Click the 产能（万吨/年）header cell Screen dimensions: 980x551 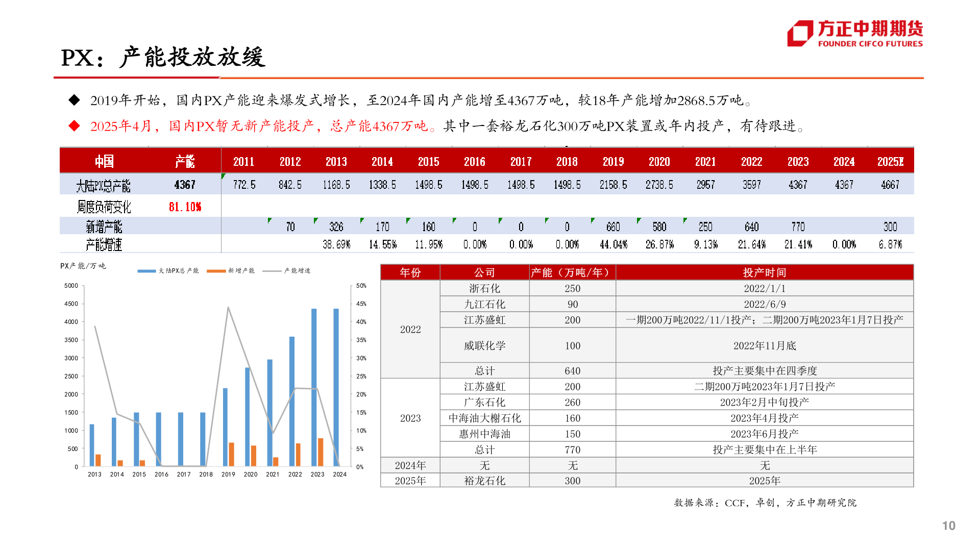coord(572,272)
